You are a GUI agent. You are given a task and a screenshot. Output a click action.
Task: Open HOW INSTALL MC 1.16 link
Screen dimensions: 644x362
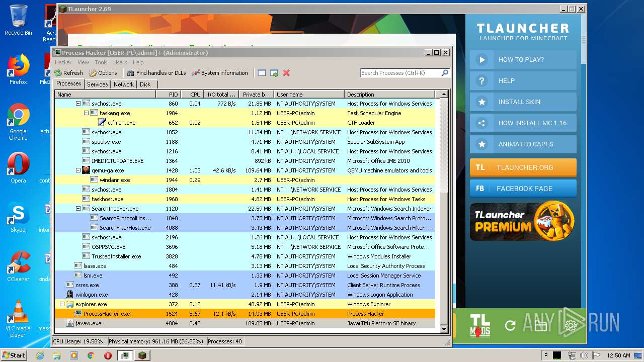[523, 123]
